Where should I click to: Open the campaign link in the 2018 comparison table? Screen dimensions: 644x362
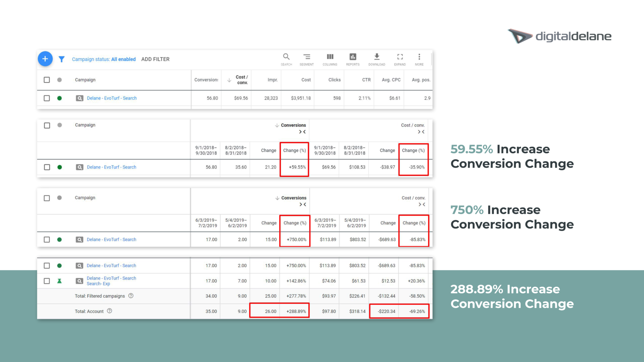(x=111, y=167)
